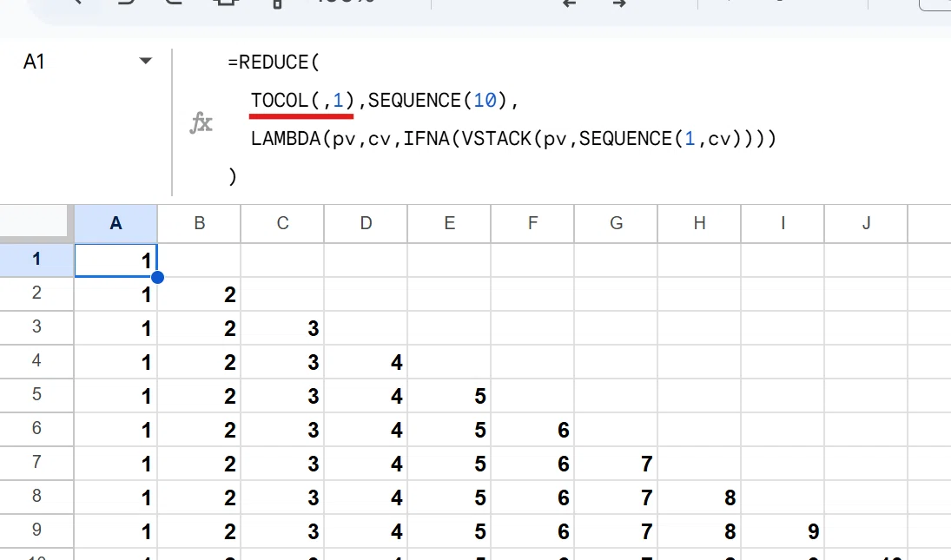Select empty cell J1

point(866,260)
